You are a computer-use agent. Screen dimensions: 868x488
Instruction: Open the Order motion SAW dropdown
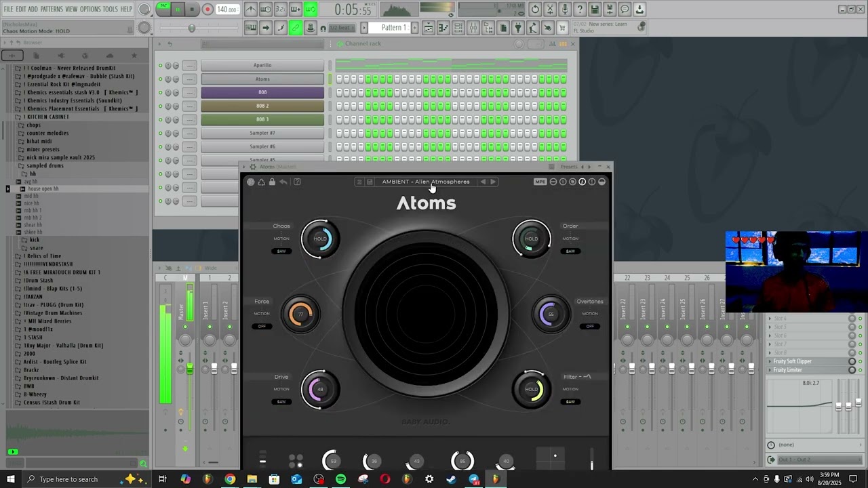click(x=570, y=251)
